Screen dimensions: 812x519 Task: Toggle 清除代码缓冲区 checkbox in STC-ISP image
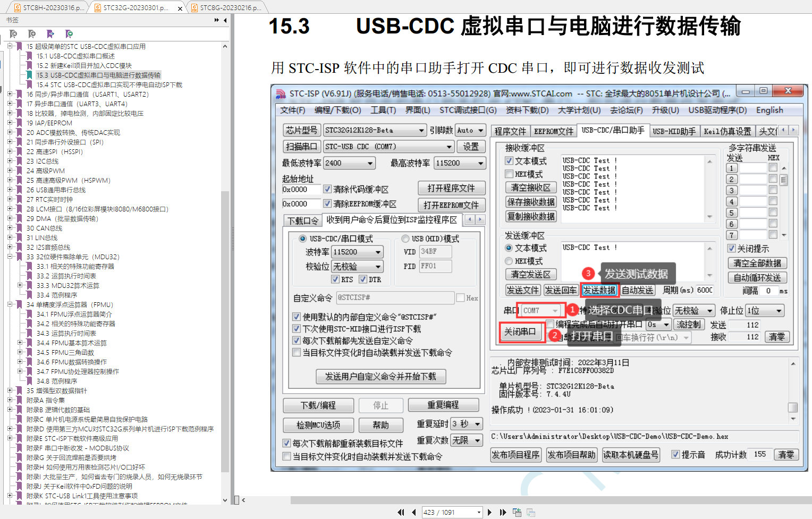(x=327, y=189)
